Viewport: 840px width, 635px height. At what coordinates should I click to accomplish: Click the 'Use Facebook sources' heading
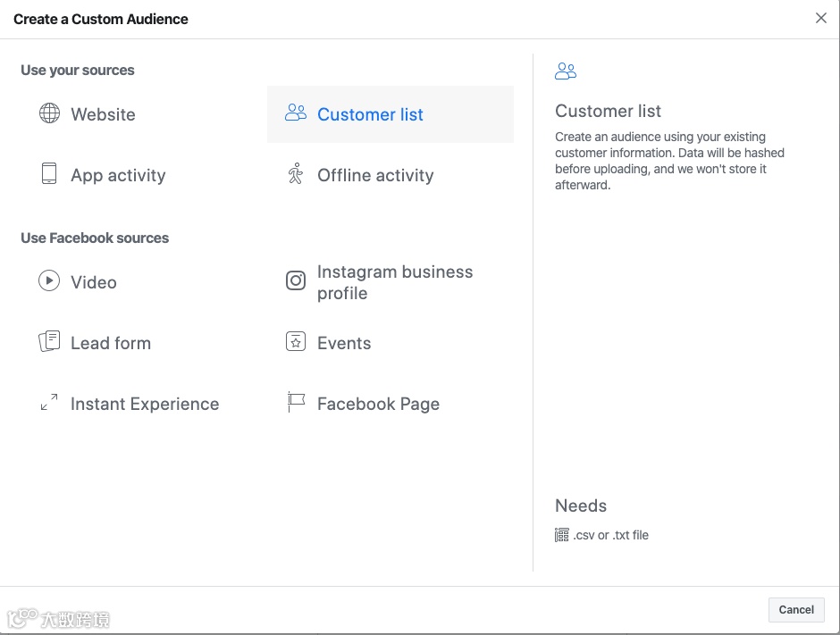click(95, 238)
